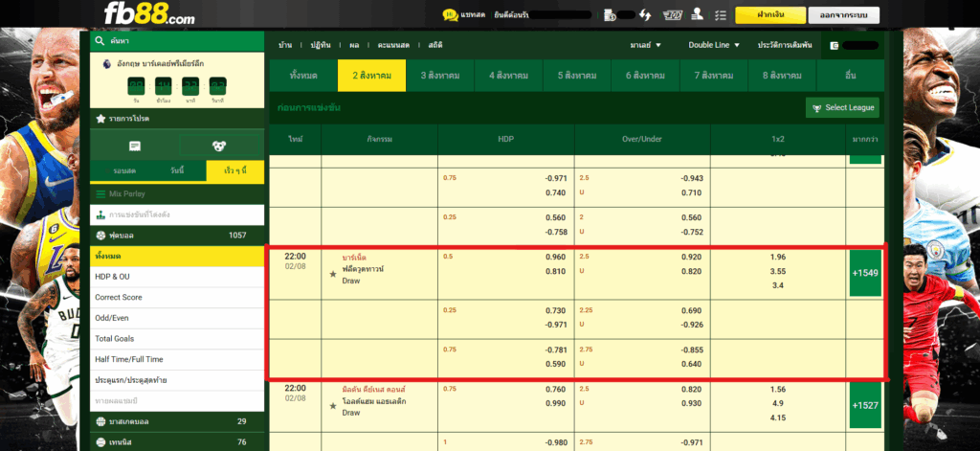Click the 0.920 over 2.5 odds for บาร์เน็ต
This screenshot has width=980, height=451.
pos(691,257)
